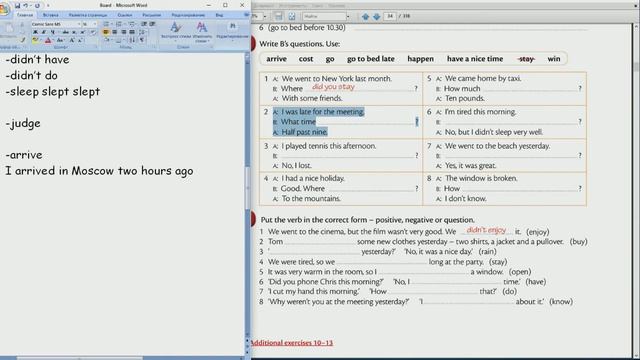Change letter case with the Aa icon

click(60, 40)
